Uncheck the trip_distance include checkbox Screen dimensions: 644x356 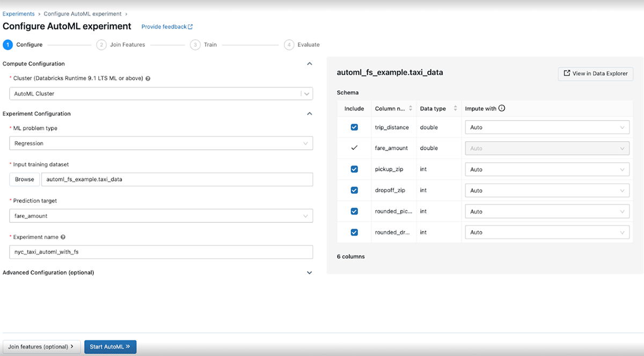click(354, 127)
